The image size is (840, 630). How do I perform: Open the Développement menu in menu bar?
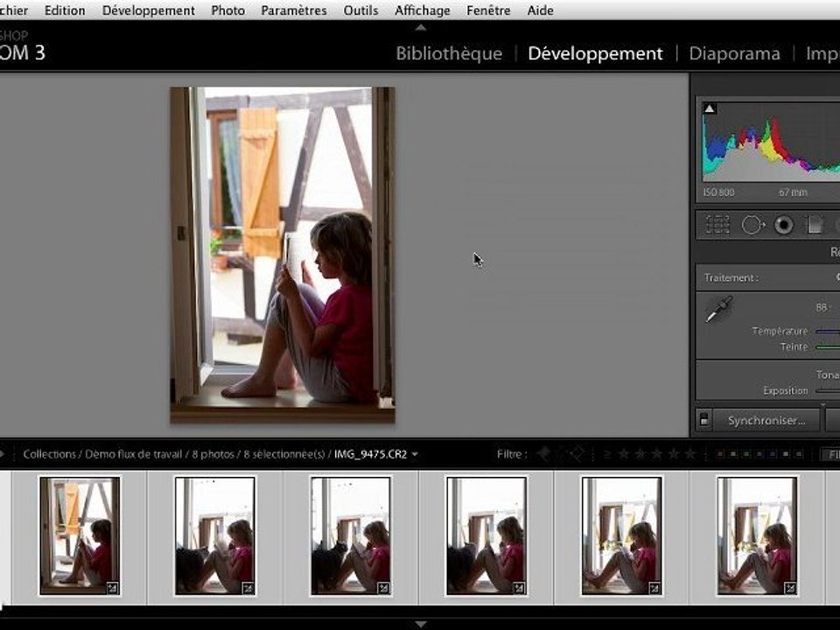[x=149, y=10]
